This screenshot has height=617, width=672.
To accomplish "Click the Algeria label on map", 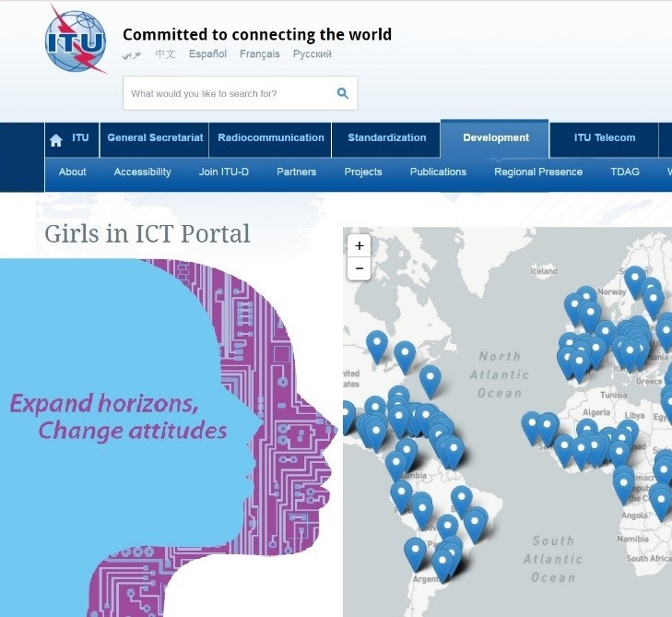I will (x=596, y=412).
